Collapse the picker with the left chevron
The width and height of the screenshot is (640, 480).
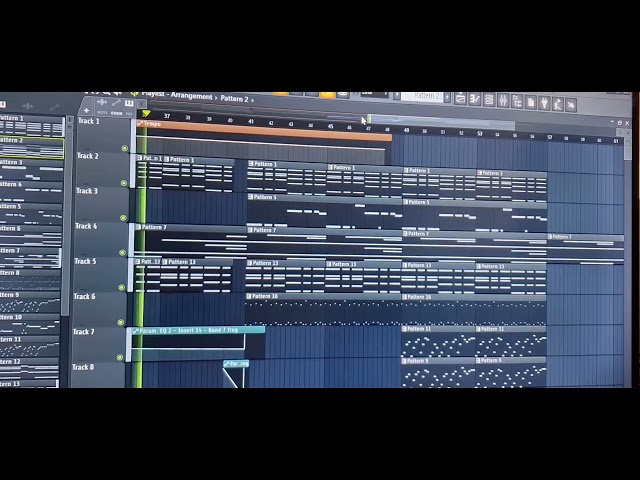coord(142,104)
